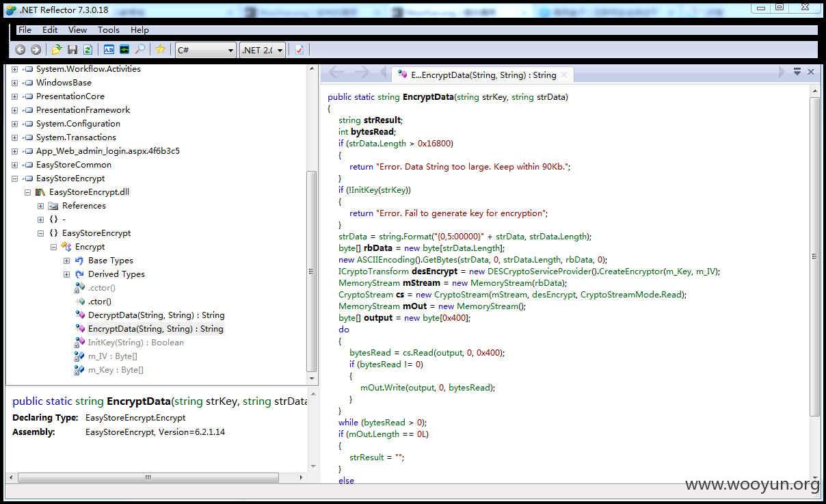Expand the PresentationFramework assembly node
826x504 pixels.
(14, 110)
